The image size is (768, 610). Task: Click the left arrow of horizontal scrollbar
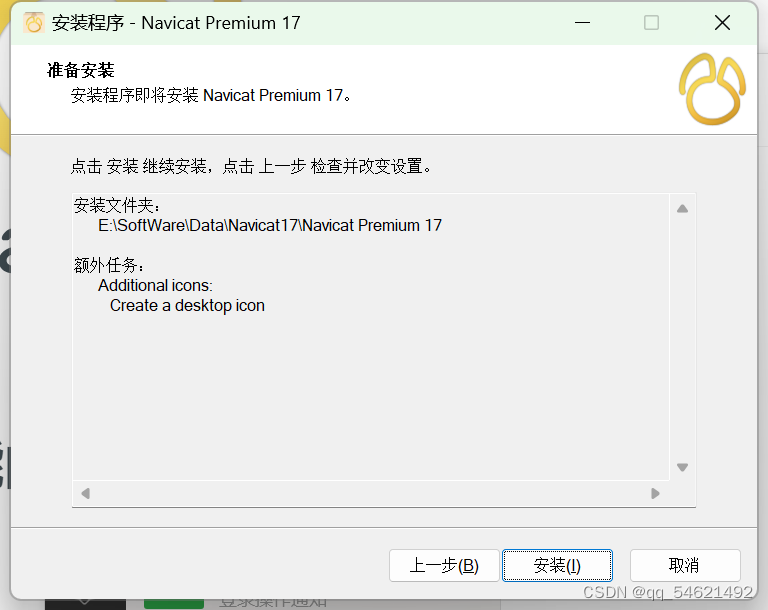pos(86,493)
